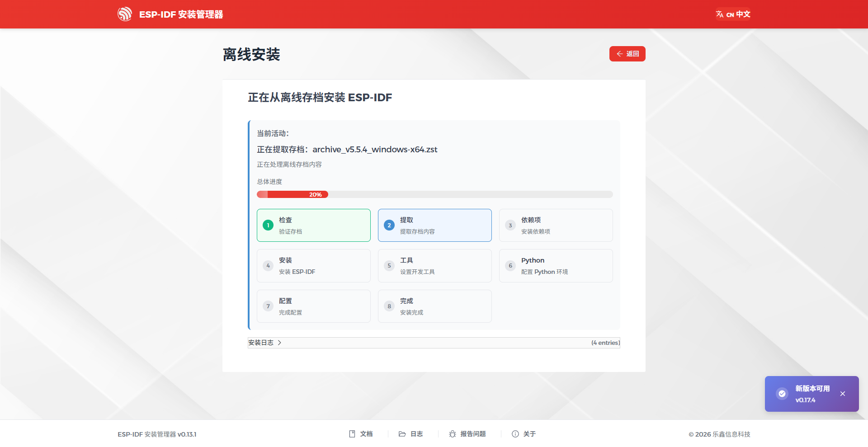
Task: Click the number 8 step badge
Action: pyautogui.click(x=389, y=306)
